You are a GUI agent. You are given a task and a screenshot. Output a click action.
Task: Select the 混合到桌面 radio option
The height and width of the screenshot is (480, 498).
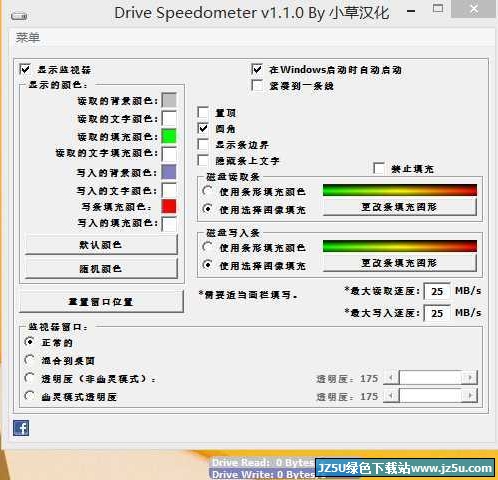[x=30, y=360]
